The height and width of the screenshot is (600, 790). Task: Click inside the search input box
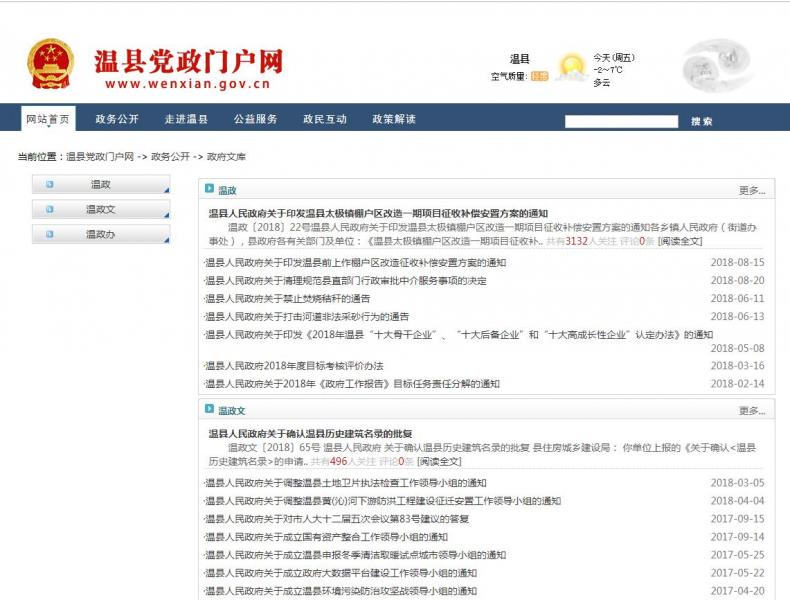[622, 122]
